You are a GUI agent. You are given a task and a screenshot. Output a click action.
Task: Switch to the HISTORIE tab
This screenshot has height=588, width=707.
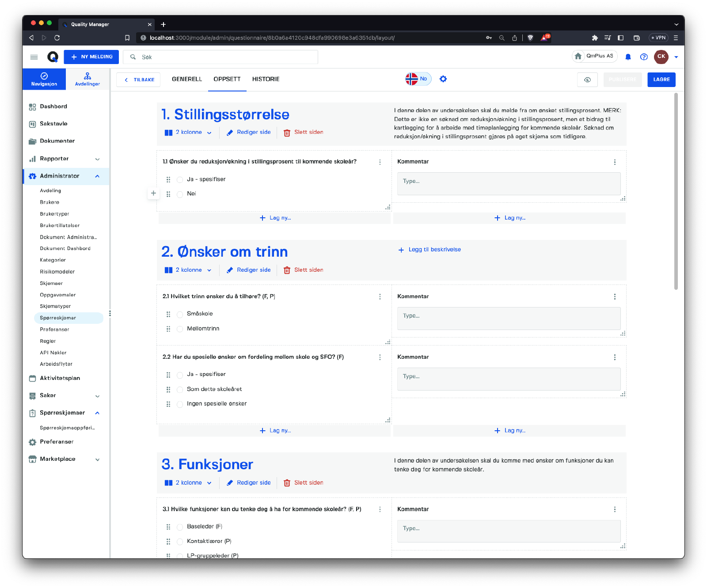pyautogui.click(x=266, y=79)
